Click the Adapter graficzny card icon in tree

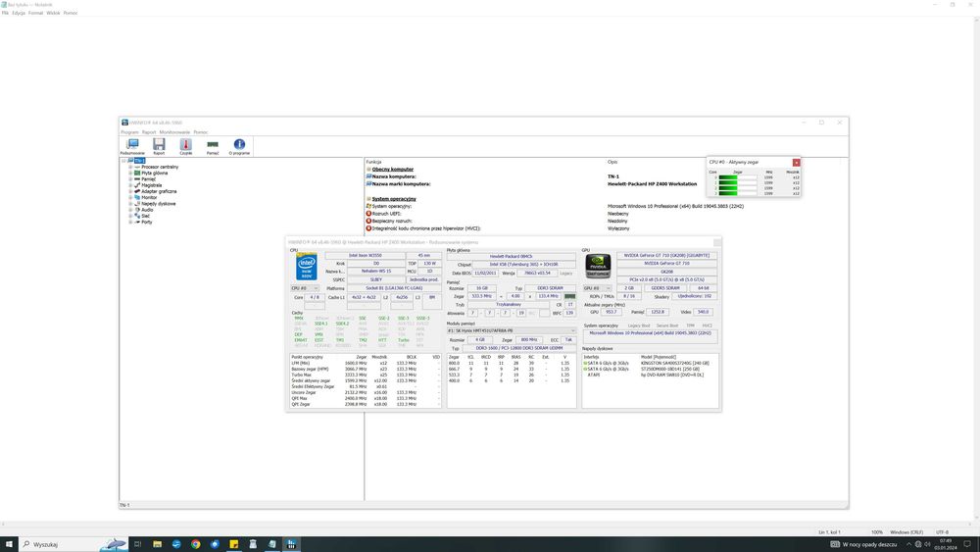(137, 191)
